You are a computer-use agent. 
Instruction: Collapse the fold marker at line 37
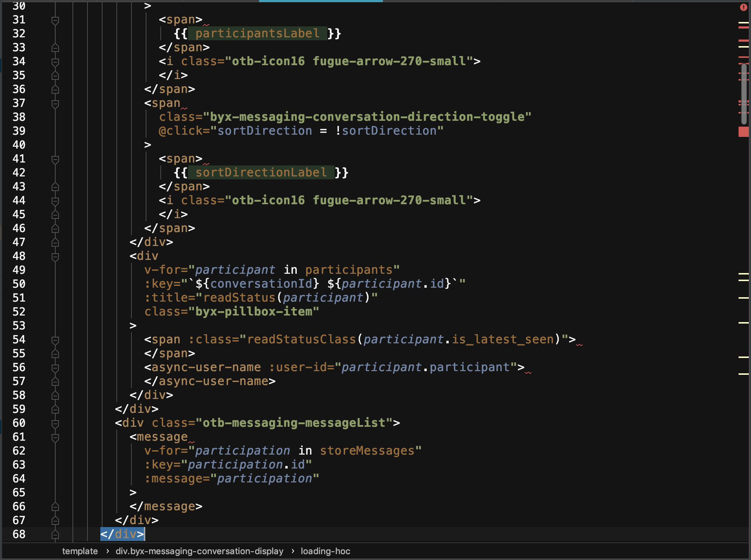(55, 104)
